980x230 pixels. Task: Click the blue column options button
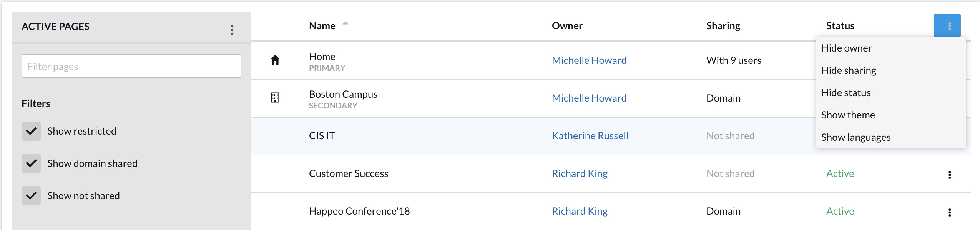tap(947, 26)
